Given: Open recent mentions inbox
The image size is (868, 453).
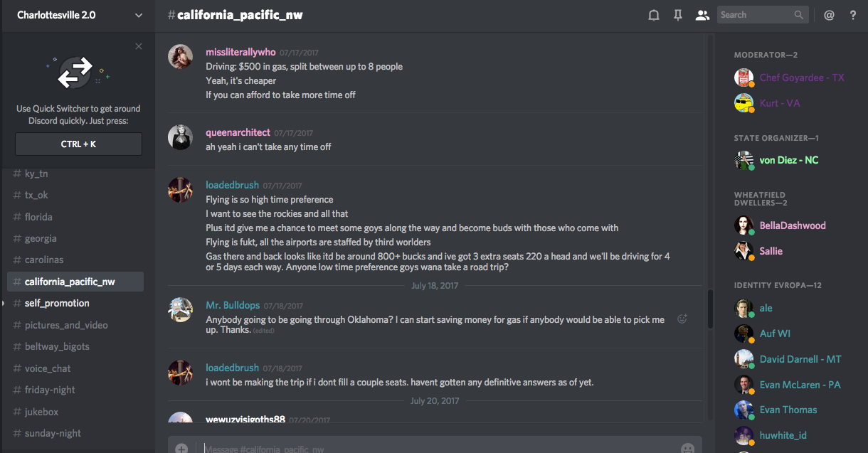Looking at the screenshot, I should (x=829, y=15).
